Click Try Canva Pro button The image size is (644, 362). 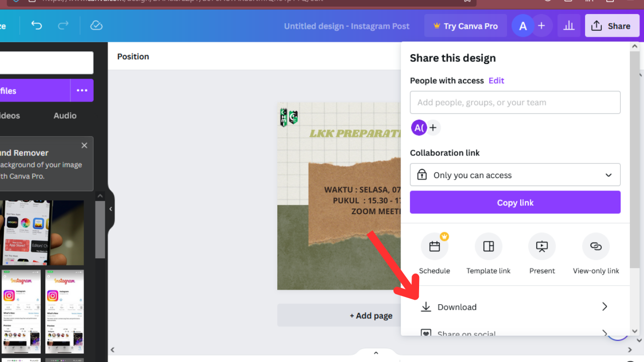(465, 26)
